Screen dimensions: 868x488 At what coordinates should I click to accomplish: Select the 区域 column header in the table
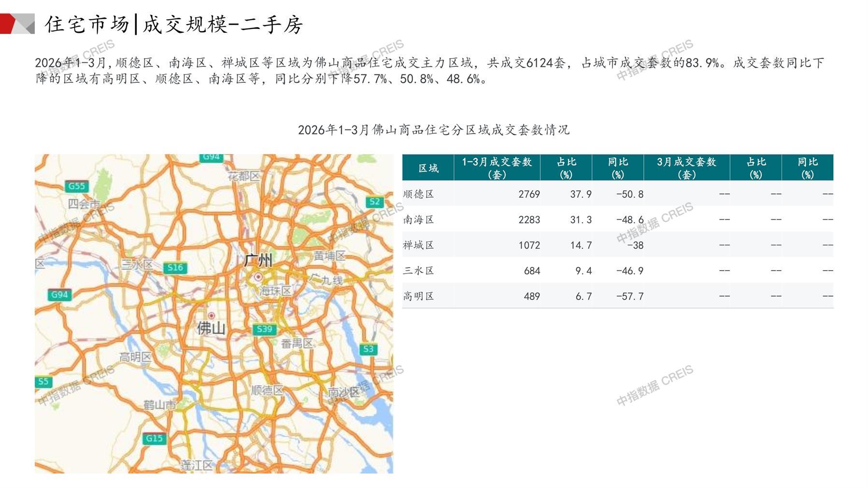click(428, 168)
